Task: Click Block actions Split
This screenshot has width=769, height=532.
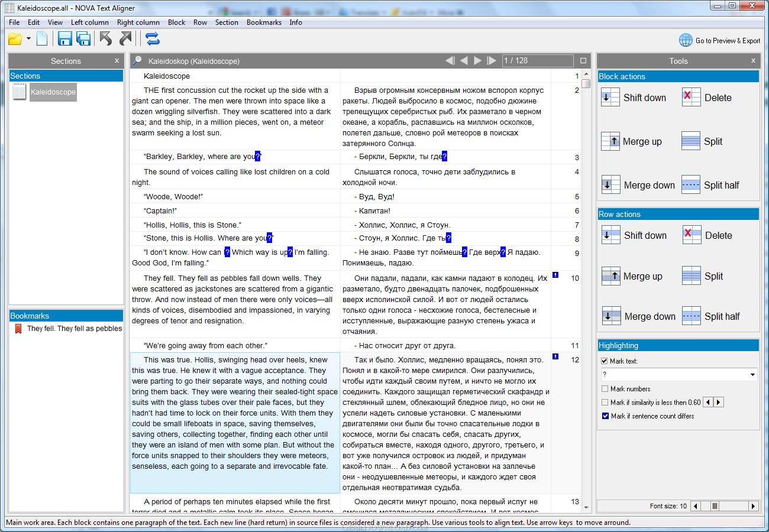Action: click(702, 141)
